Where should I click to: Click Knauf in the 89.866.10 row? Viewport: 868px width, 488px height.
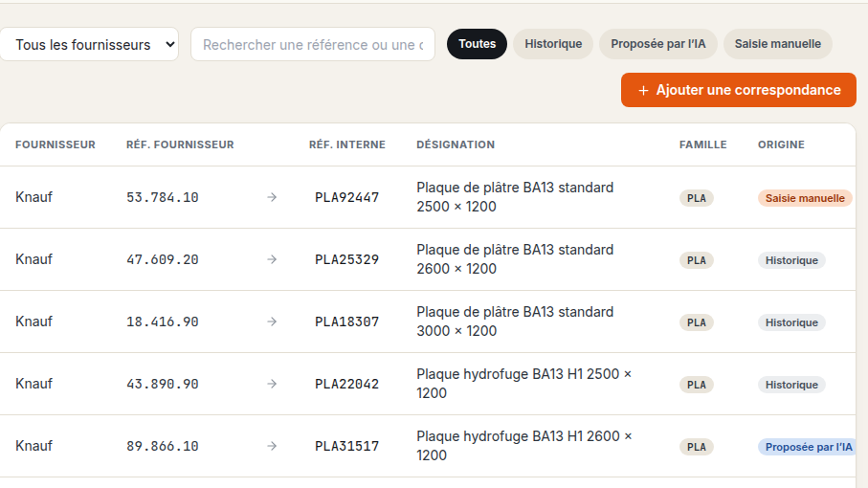[33, 446]
